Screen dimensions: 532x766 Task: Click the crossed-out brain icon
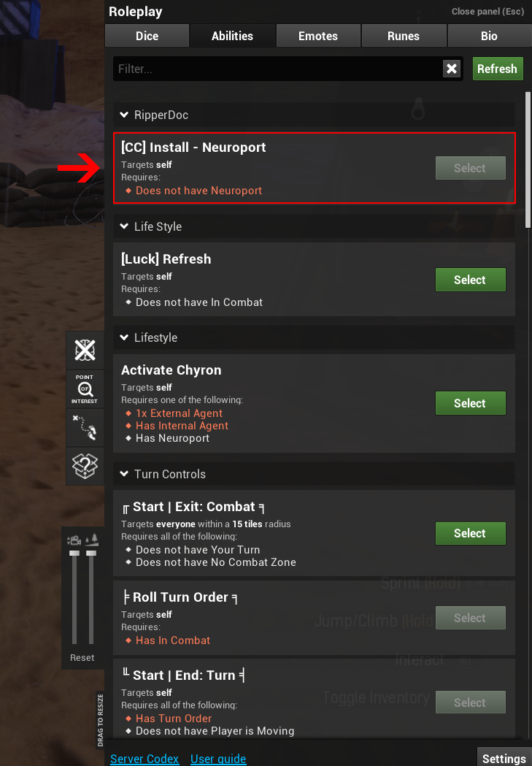click(x=85, y=350)
